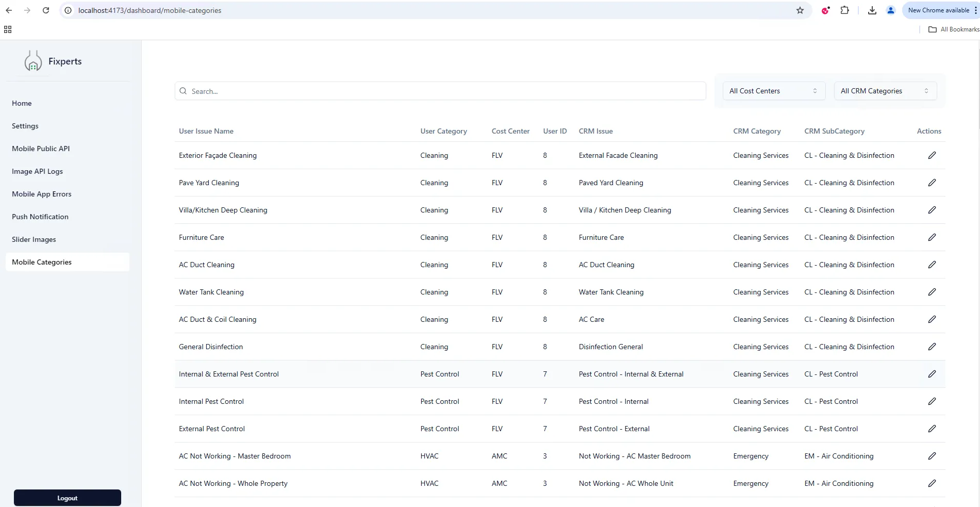Click the Logout button
This screenshot has height=507, width=980.
point(67,497)
